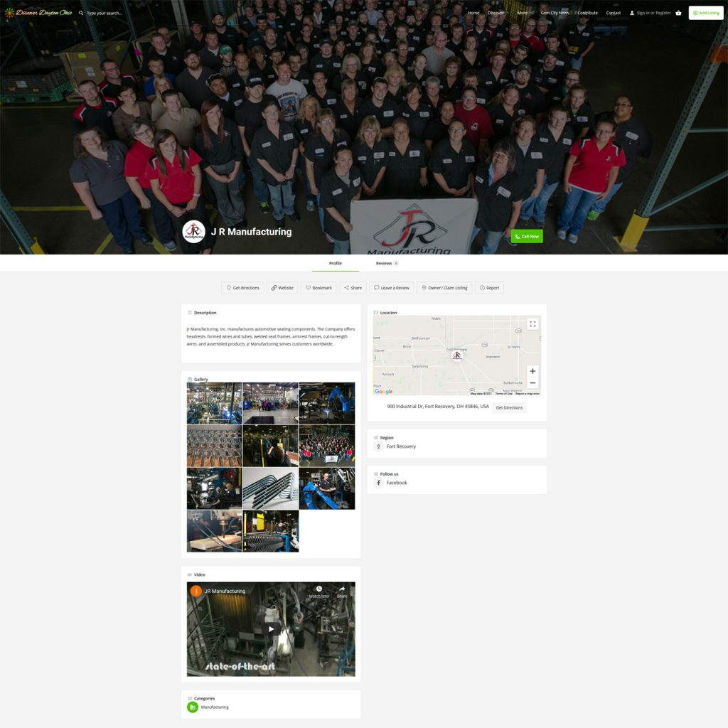
Task: Click the Get directions action button
Action: [242, 288]
